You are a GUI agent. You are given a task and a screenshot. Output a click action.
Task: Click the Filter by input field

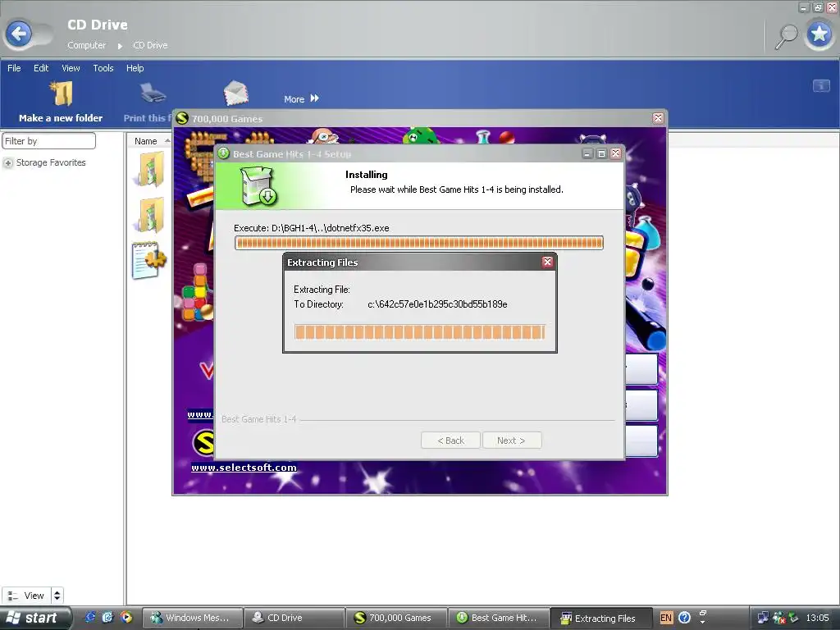click(x=48, y=141)
